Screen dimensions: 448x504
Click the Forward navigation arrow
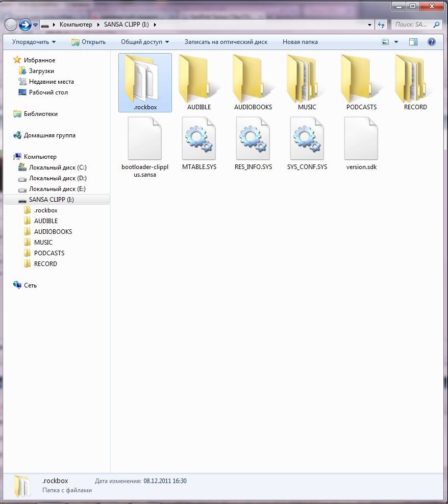click(25, 25)
